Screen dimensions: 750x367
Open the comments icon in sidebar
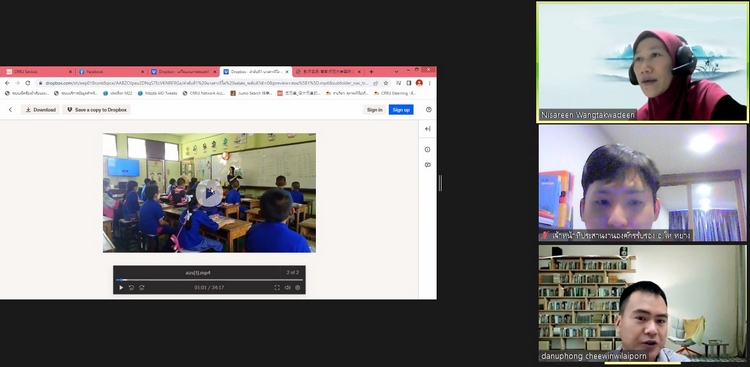[428, 165]
